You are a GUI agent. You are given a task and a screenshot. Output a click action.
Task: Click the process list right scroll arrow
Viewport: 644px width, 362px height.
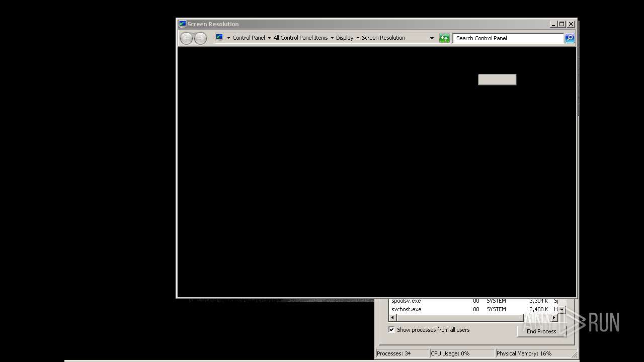pos(554,318)
